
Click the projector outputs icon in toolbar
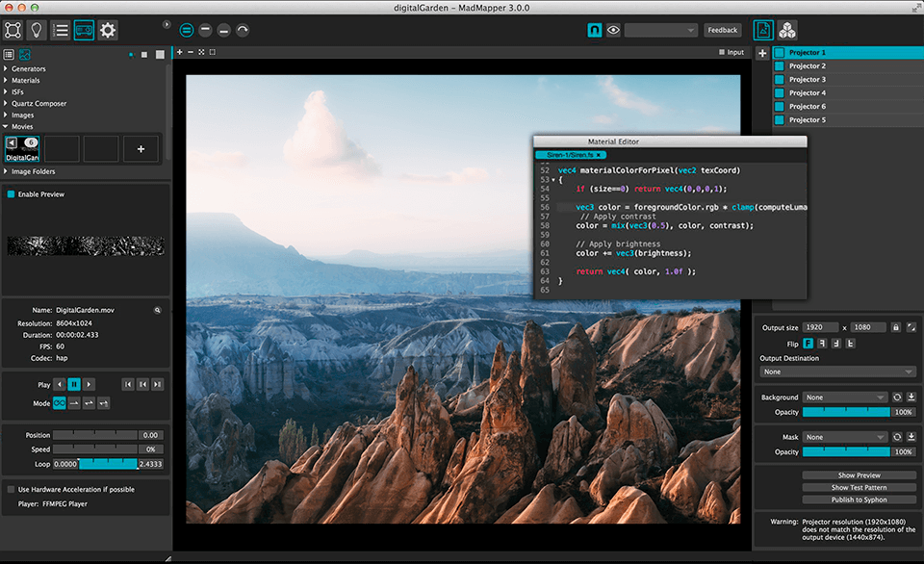(84, 30)
